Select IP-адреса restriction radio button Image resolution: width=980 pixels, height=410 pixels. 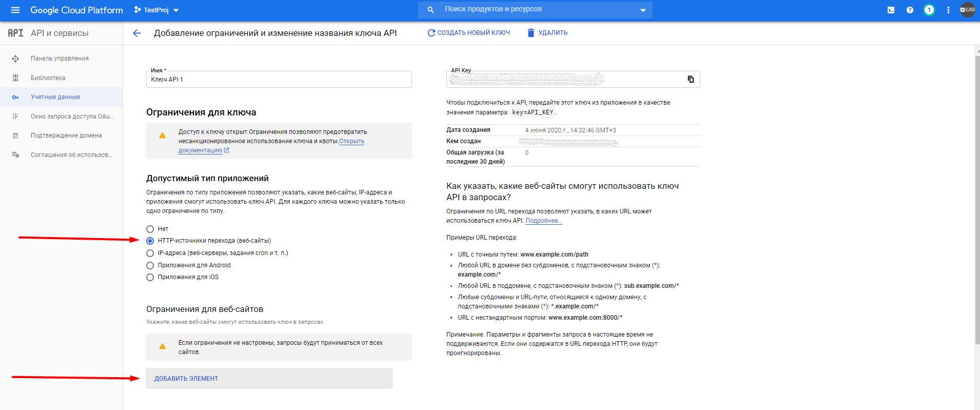coord(150,253)
